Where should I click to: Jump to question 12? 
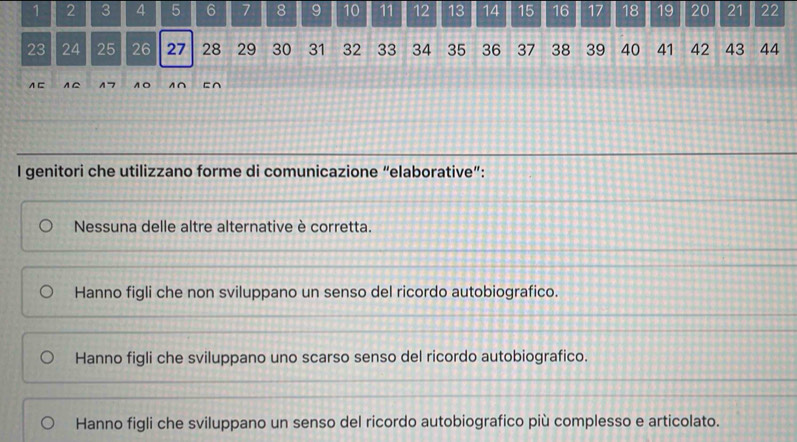[421, 12]
